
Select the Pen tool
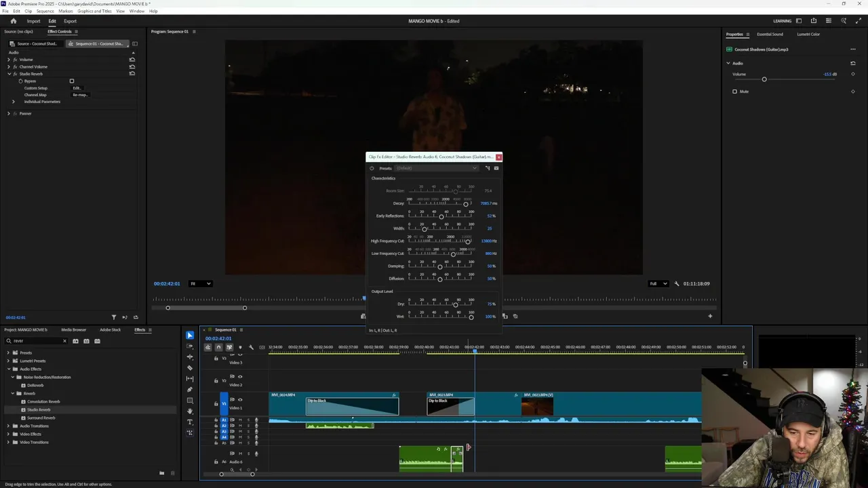pyautogui.click(x=190, y=390)
